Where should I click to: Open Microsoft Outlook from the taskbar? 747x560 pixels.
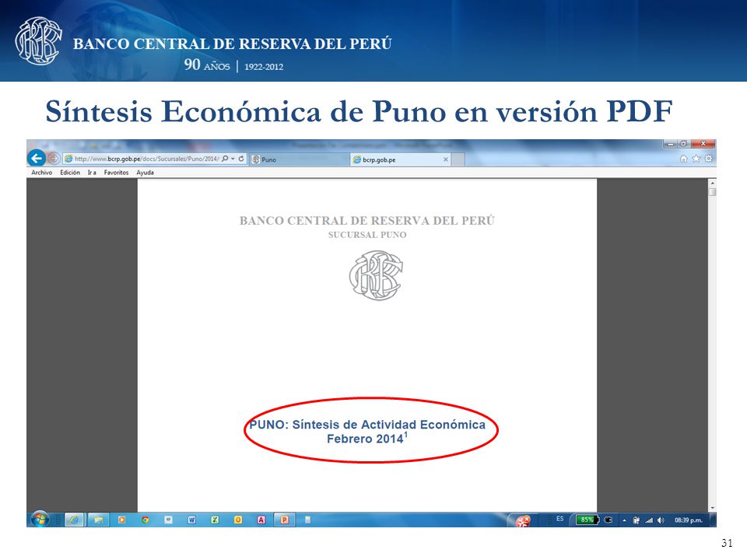[238, 520]
